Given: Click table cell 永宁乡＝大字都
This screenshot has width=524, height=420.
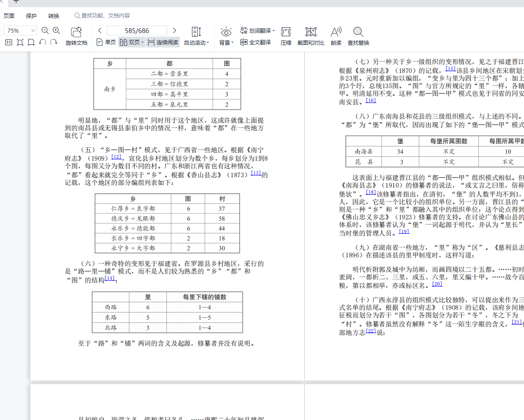Looking at the screenshot, I should (133, 248).
